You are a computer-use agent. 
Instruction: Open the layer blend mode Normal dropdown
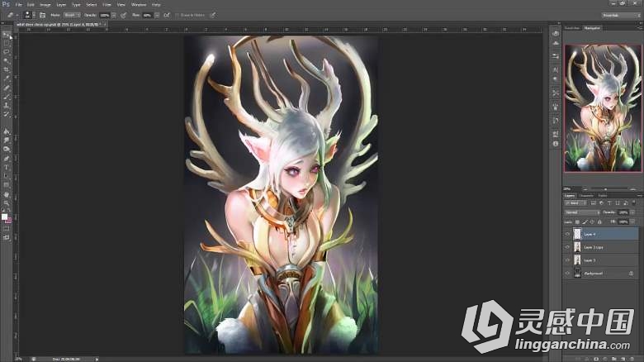[x=582, y=212]
